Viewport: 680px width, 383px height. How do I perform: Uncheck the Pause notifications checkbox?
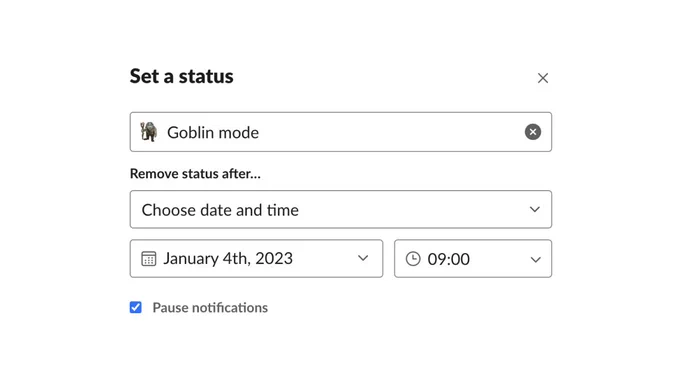tap(136, 307)
